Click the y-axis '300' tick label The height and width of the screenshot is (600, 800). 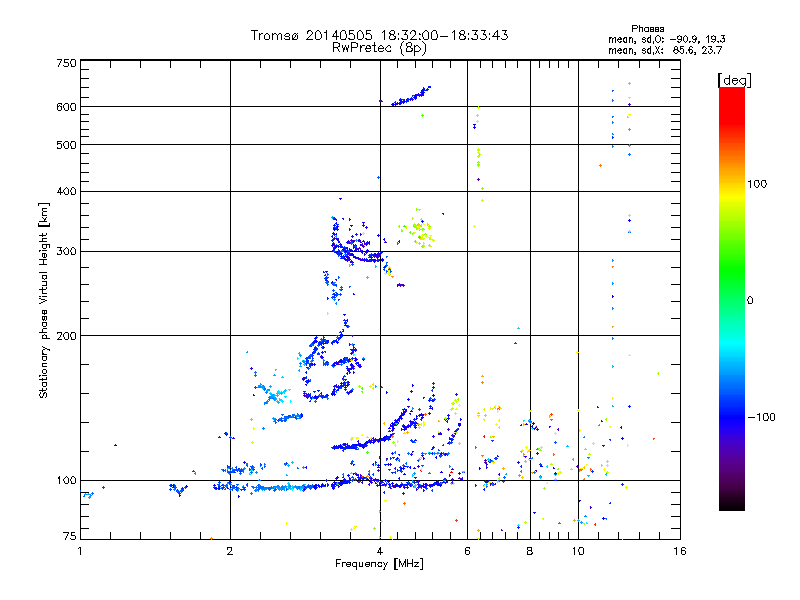point(66,252)
